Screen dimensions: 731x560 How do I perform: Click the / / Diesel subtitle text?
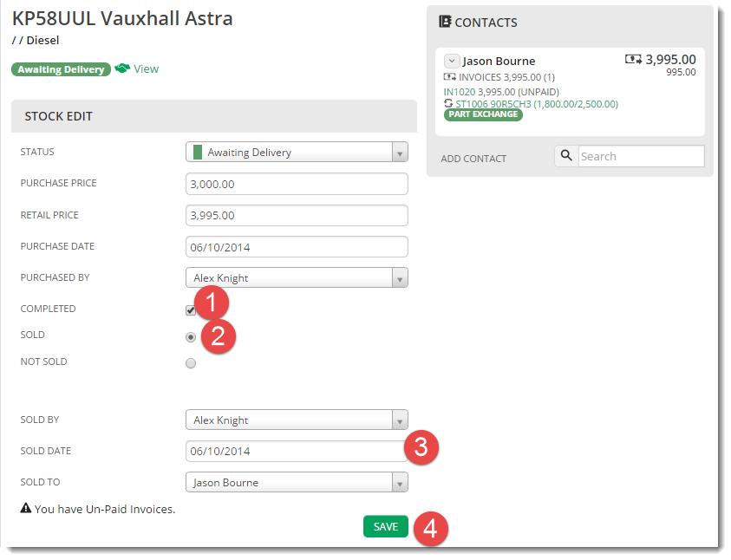click(36, 41)
